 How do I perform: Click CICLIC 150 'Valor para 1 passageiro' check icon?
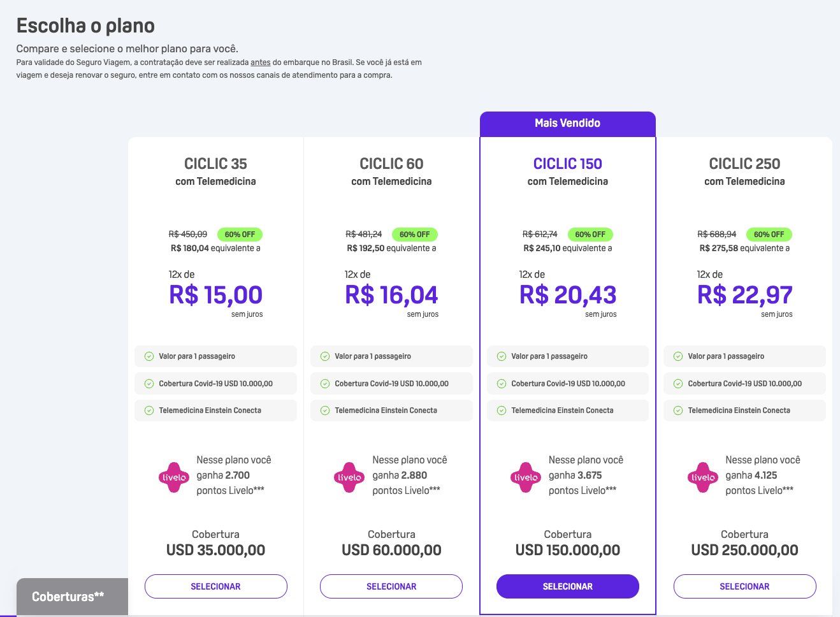[502, 356]
